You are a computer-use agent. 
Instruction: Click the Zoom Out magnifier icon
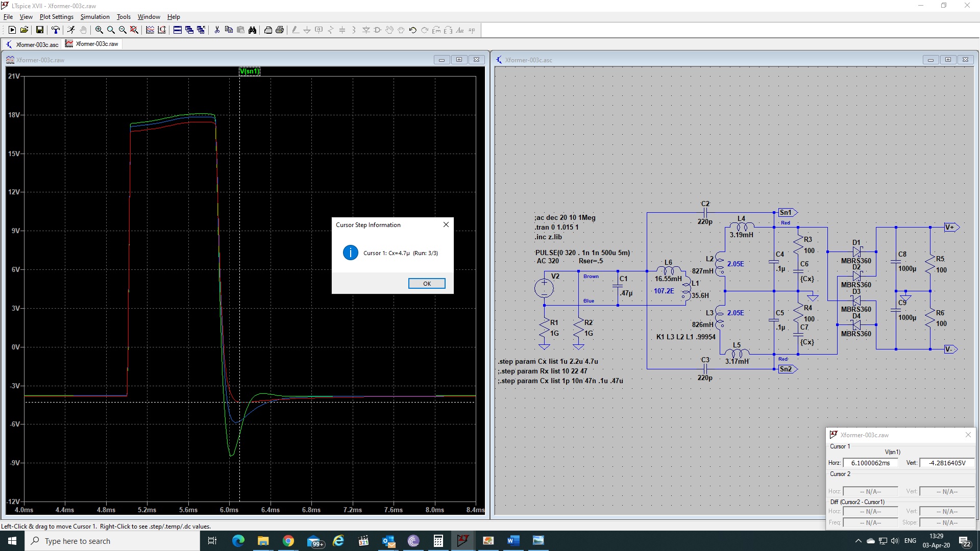(x=122, y=30)
